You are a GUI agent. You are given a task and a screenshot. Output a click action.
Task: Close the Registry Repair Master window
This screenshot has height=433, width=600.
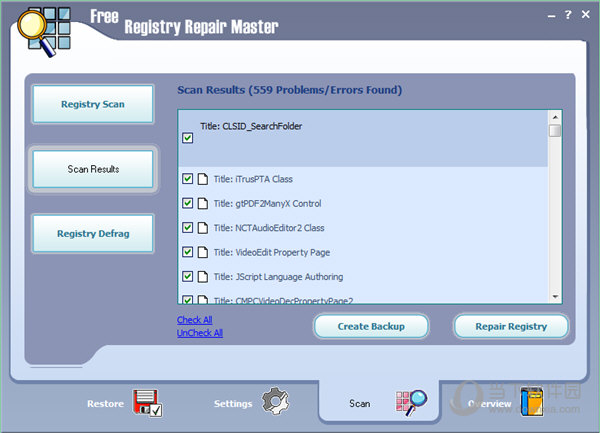coord(585,15)
